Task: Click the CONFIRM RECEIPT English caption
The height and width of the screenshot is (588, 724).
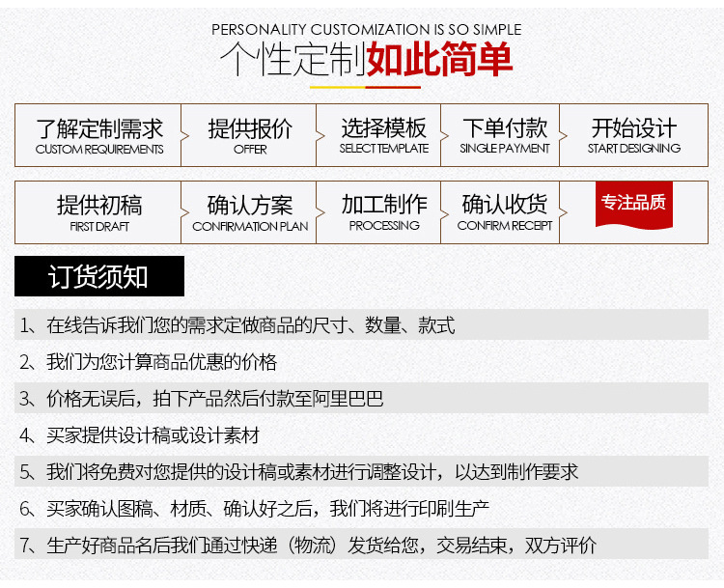Action: pyautogui.click(x=505, y=225)
